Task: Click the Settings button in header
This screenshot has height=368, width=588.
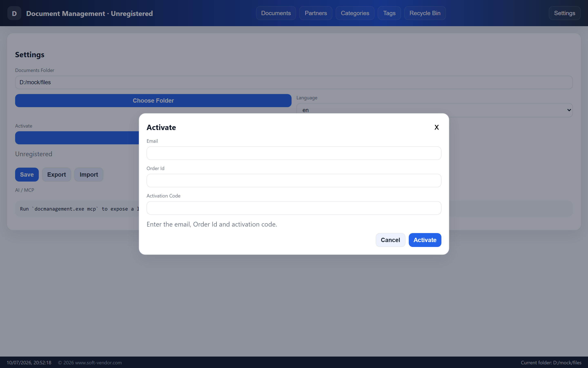Action: 565,13
